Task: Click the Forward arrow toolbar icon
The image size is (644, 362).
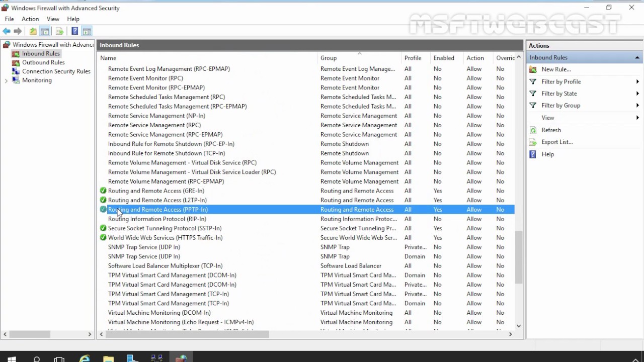Action: coord(18,31)
